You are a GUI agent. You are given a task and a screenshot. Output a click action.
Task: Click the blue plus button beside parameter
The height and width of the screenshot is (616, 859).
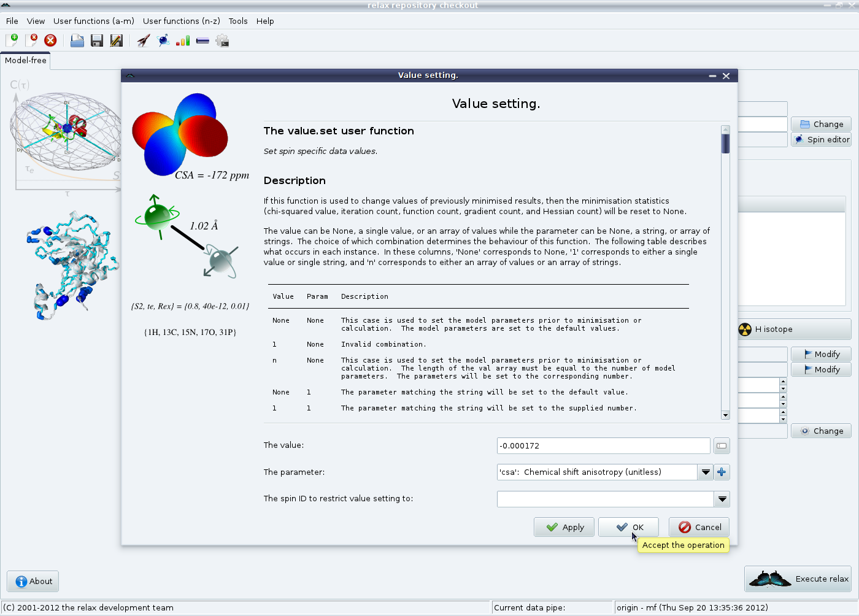tap(722, 472)
